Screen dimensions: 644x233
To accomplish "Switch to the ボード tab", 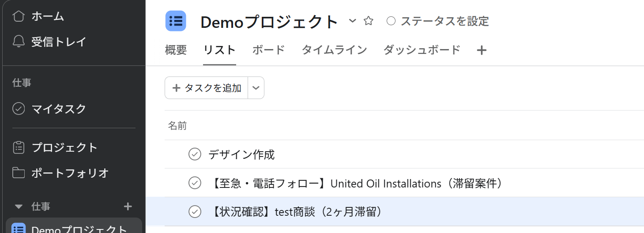I will click(x=268, y=50).
